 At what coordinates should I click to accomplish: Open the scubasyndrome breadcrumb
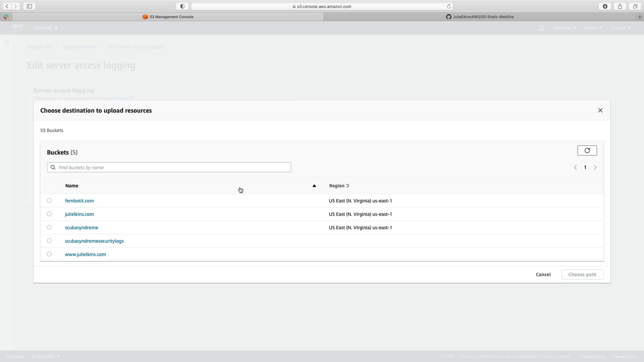click(x=79, y=47)
